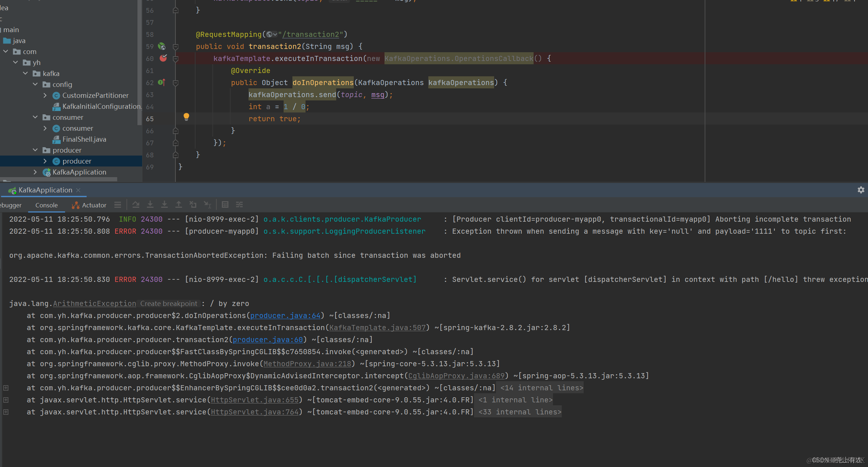The width and height of the screenshot is (868, 467).
Task: Expand the CustomizePartitioner class node
Action: pyautogui.click(x=45, y=95)
